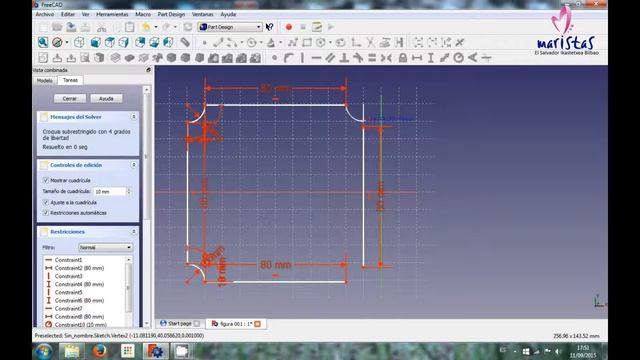Apply the Angle constraint

[472, 58]
